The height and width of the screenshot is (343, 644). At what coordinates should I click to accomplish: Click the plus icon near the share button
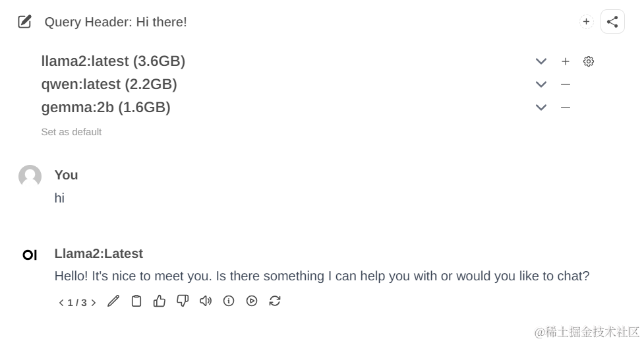[x=586, y=22]
